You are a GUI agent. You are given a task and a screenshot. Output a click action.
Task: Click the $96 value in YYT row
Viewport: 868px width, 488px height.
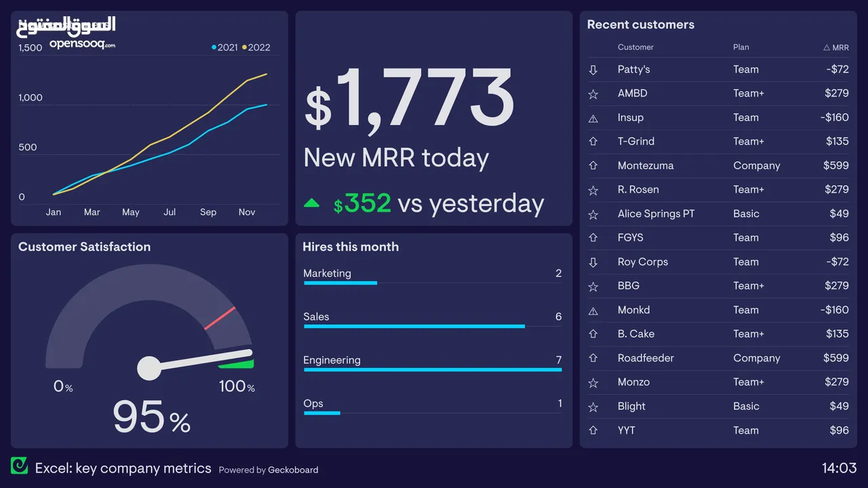[840, 430]
